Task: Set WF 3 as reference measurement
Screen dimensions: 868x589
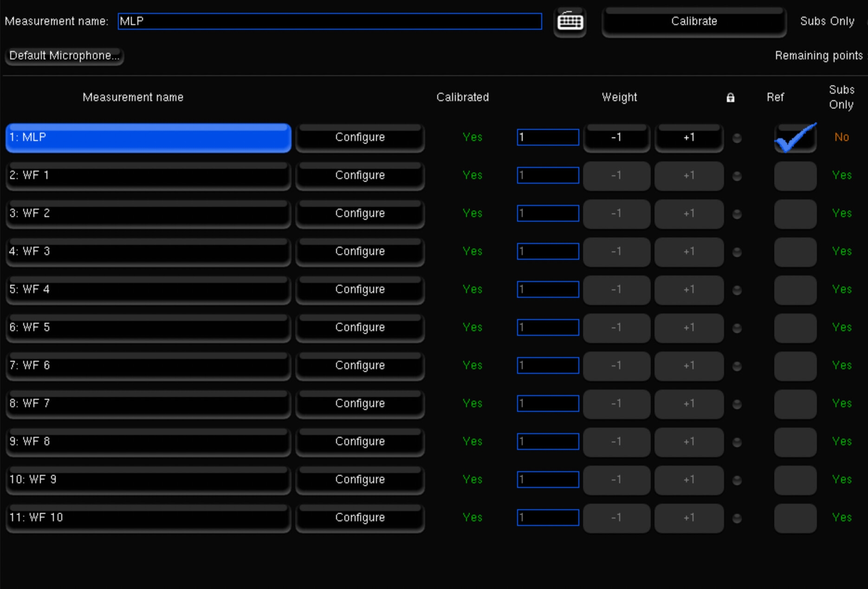Action: tap(795, 252)
